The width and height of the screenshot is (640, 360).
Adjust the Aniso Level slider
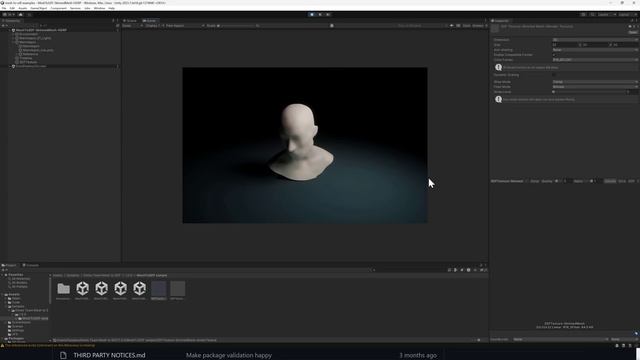point(590,92)
